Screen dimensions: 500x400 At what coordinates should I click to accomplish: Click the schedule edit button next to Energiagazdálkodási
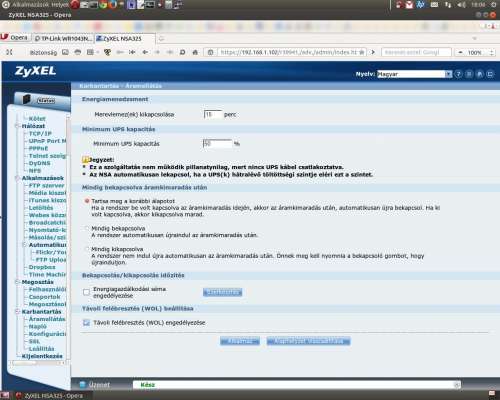pyautogui.click(x=222, y=292)
